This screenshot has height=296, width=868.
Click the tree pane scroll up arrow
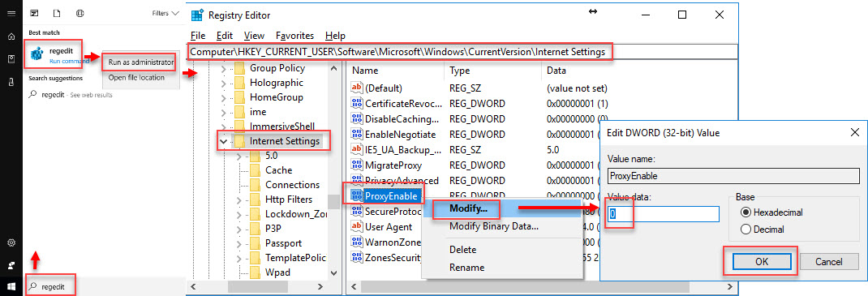[x=333, y=69]
